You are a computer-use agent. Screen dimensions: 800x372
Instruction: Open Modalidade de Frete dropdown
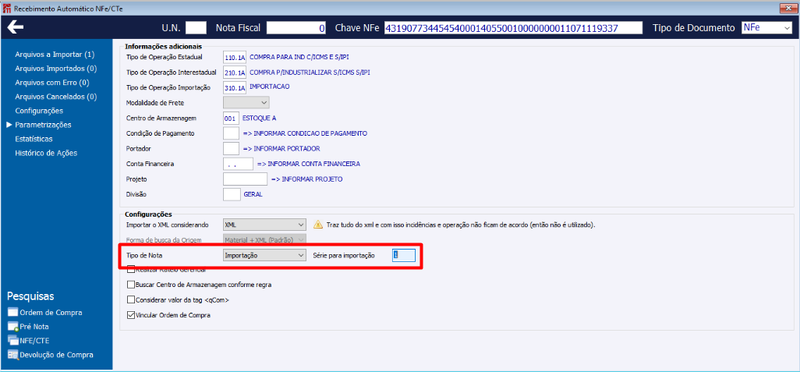(246, 103)
